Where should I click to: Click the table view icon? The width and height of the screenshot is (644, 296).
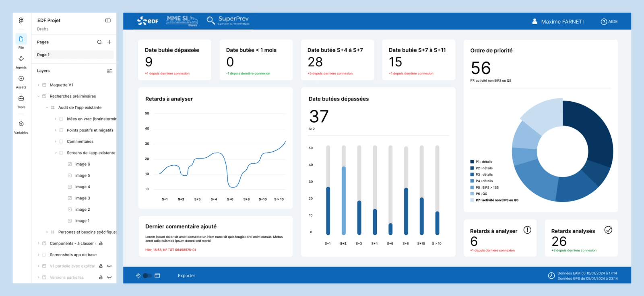click(157, 275)
